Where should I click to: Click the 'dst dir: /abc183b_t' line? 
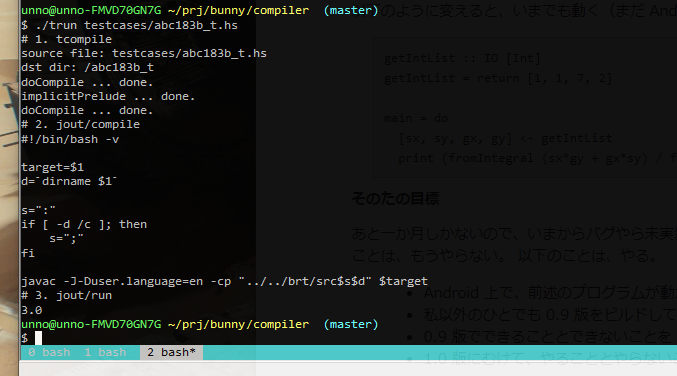click(88, 67)
